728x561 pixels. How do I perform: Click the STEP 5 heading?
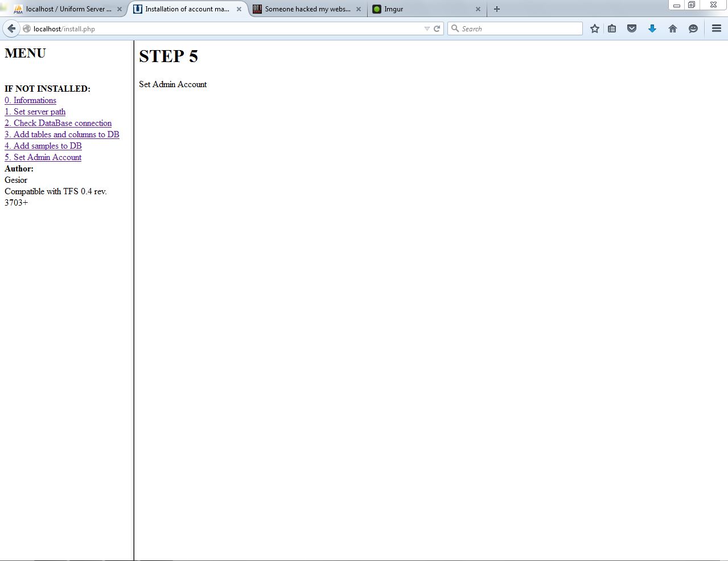[168, 56]
